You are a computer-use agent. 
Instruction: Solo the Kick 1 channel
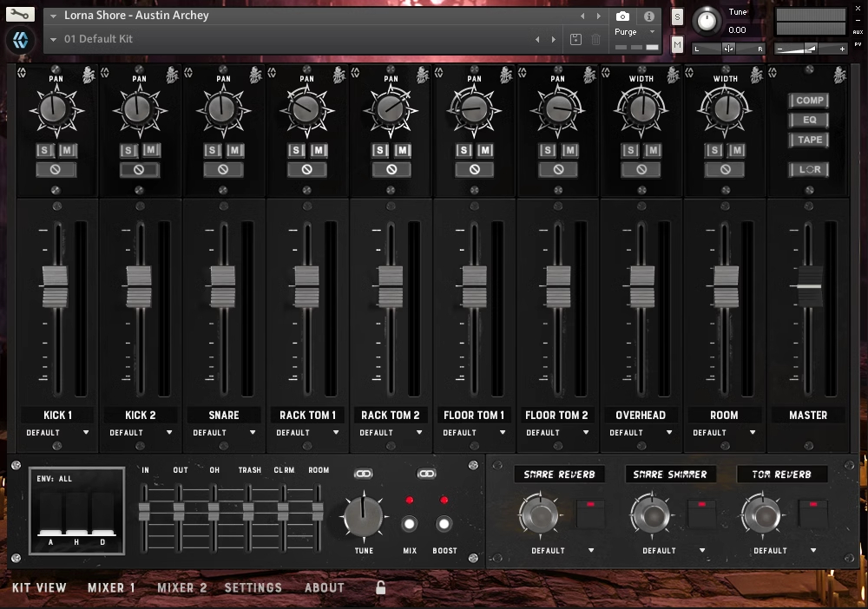tap(44, 150)
